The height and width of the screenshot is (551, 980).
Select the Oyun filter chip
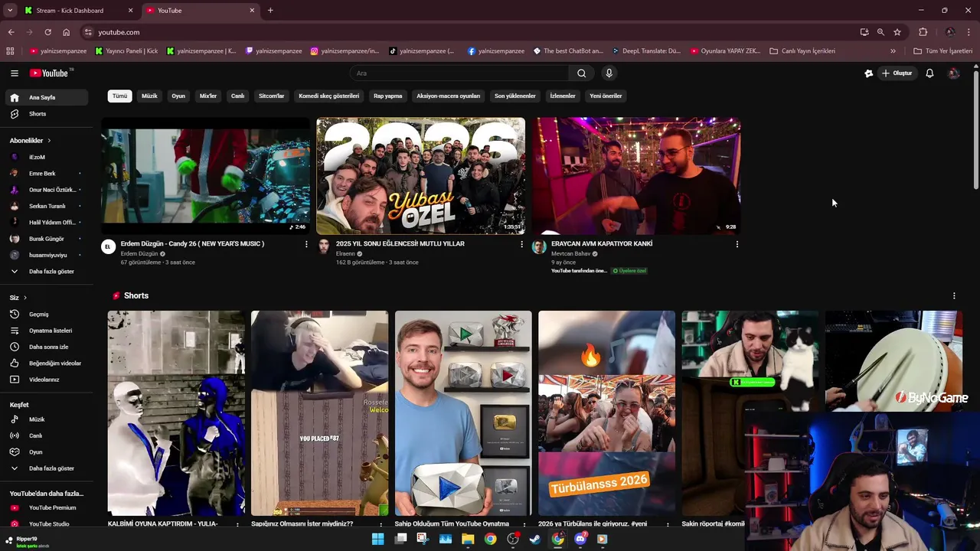[x=178, y=96]
